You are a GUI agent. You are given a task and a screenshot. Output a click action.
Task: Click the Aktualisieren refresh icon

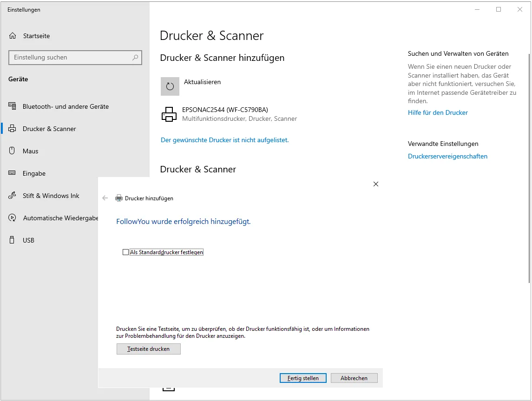(170, 86)
